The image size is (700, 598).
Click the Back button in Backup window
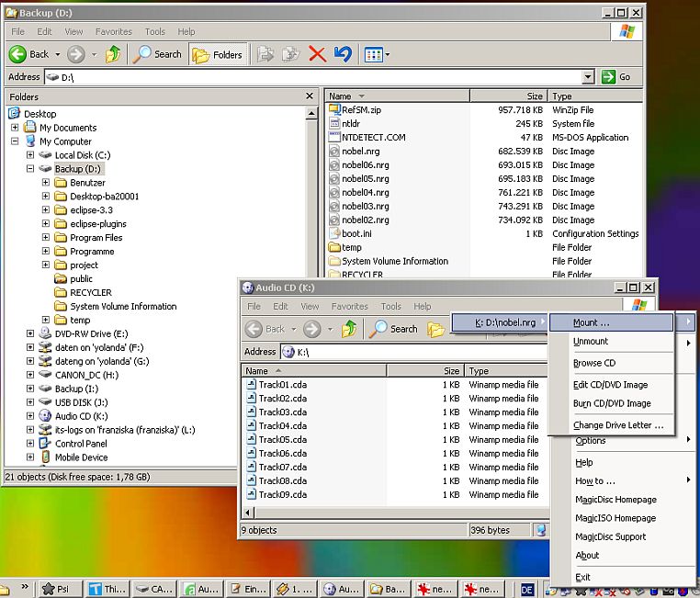coord(29,54)
